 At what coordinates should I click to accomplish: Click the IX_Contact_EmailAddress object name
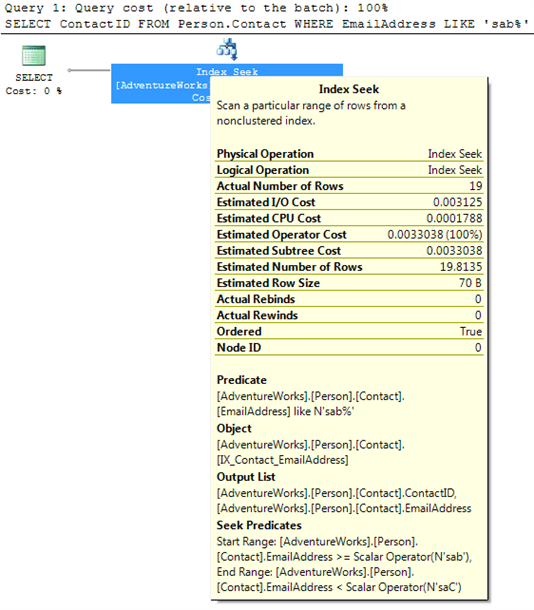[282, 460]
